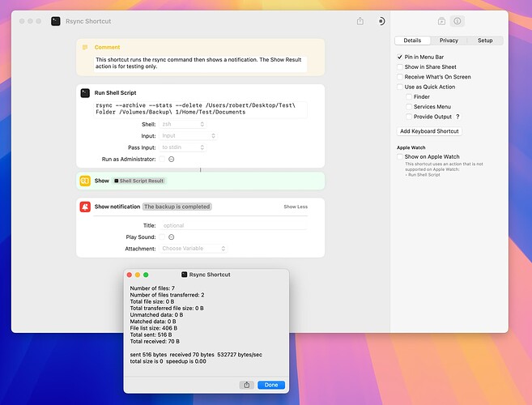Image resolution: width=532 pixels, height=405 pixels.
Task: Open the Attachment Choose Variable dropdown
Action: pos(193,249)
